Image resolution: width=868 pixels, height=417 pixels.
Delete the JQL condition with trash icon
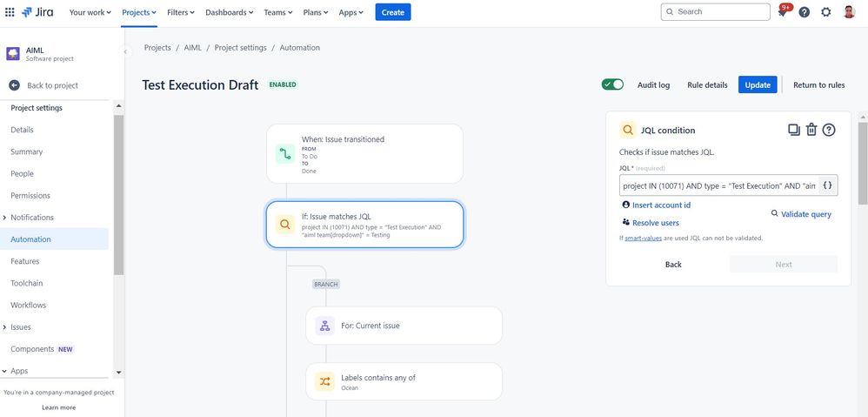coord(811,130)
